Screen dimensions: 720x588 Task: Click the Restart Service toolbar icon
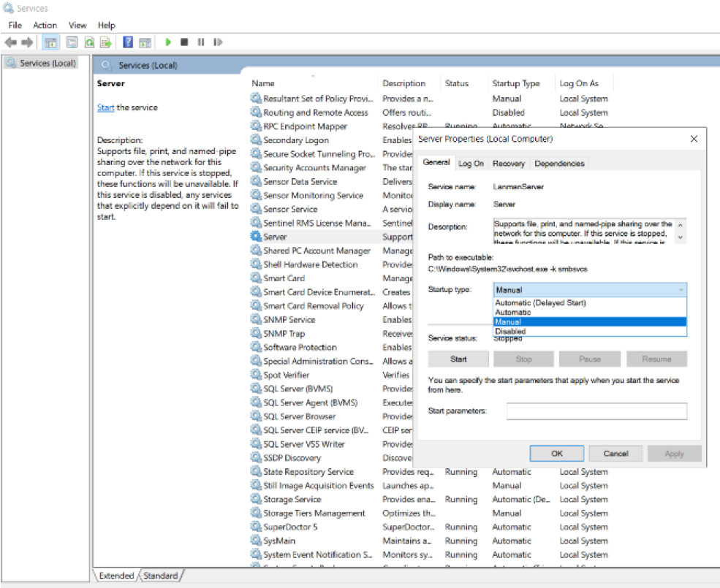[217, 42]
